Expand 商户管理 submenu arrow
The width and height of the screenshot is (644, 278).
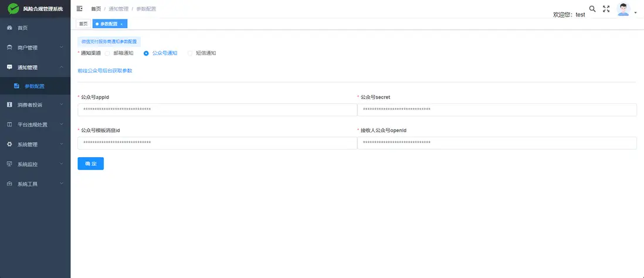click(61, 48)
